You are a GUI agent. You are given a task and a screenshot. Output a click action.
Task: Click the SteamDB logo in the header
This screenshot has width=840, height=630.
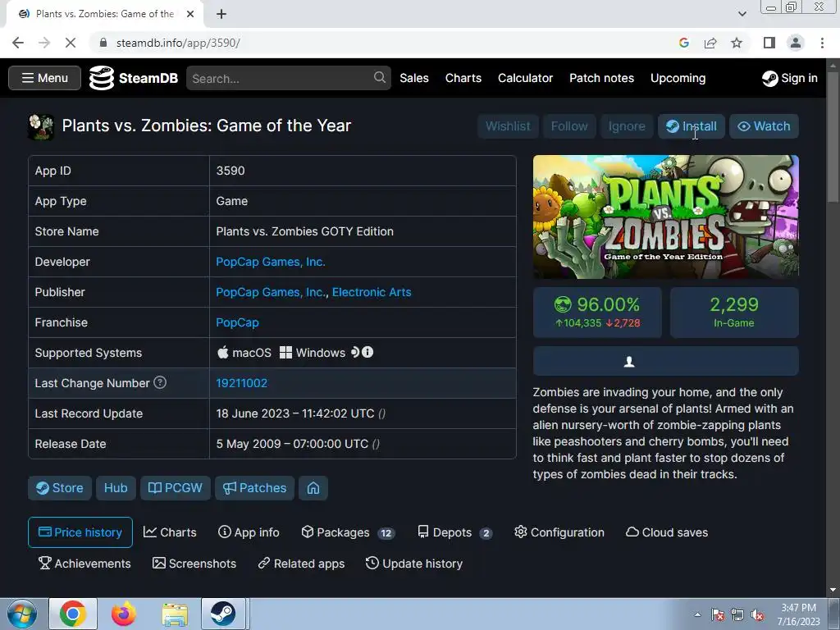[x=134, y=78]
